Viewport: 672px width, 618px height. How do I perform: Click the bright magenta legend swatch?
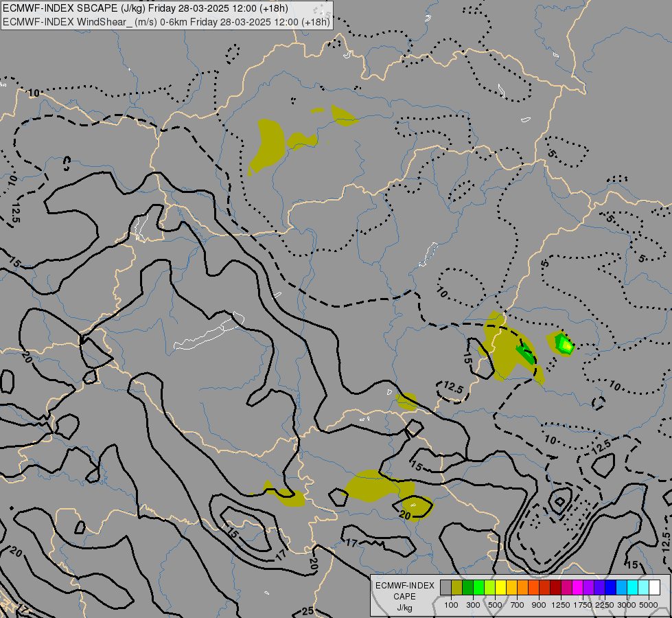pos(577,587)
